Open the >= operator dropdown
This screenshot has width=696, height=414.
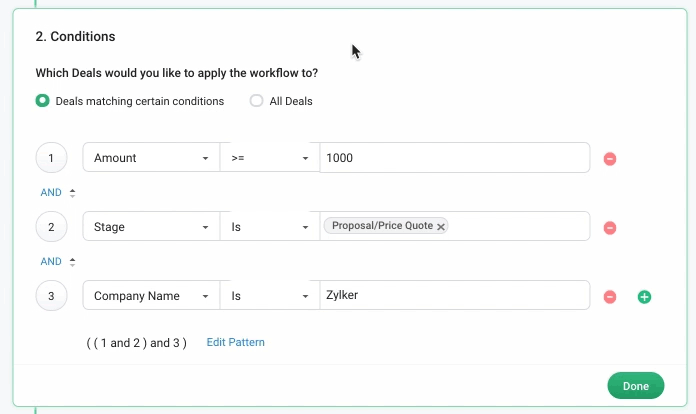[x=269, y=158]
